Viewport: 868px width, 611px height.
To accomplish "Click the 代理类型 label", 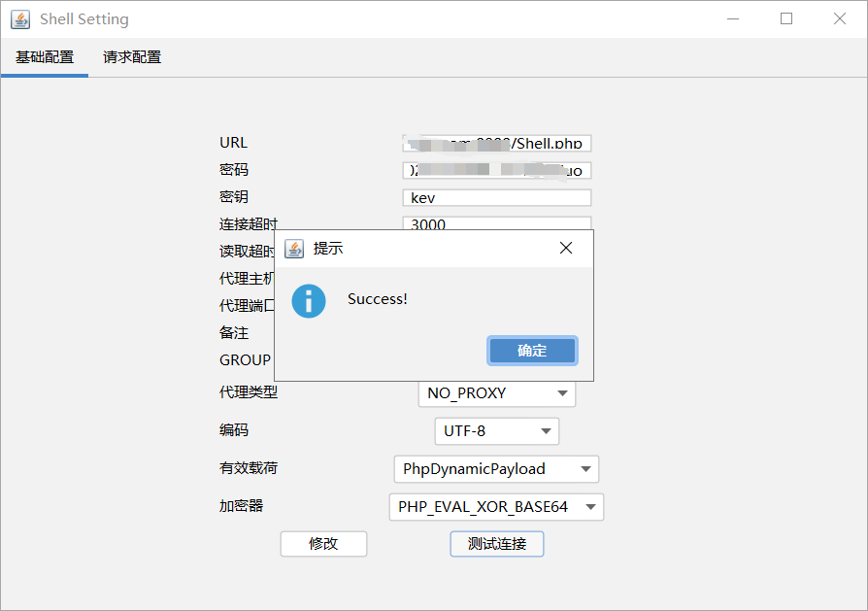I will pos(248,392).
